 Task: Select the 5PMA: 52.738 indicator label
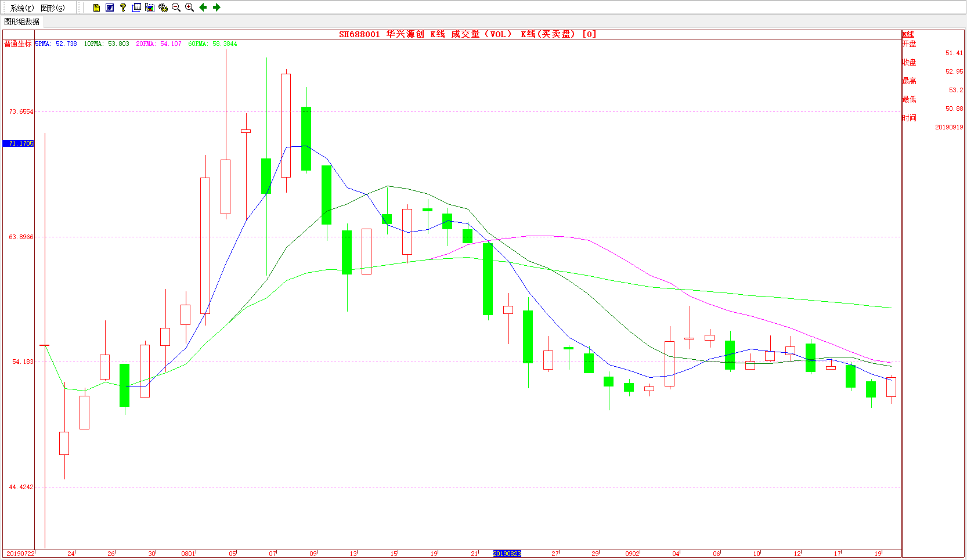point(56,44)
